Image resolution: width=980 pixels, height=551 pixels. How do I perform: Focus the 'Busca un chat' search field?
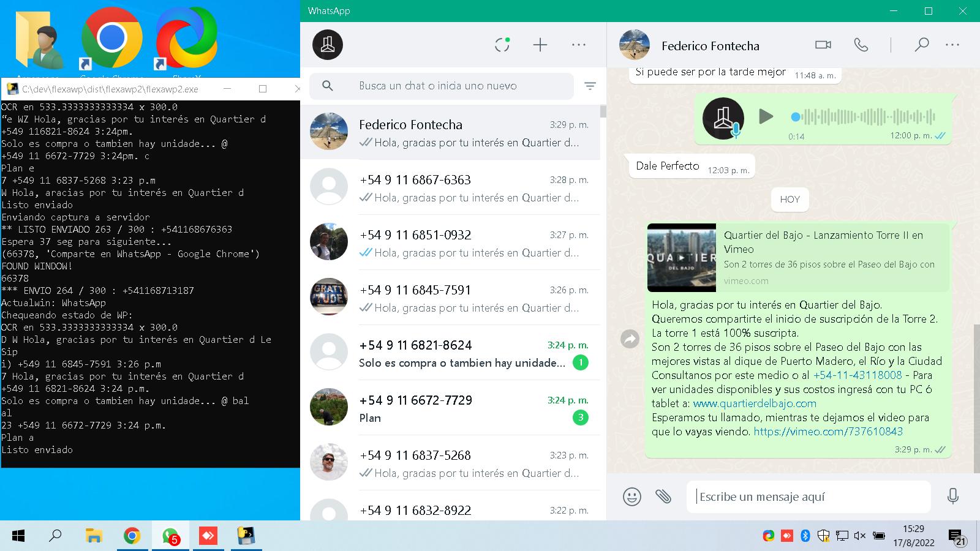point(442,86)
